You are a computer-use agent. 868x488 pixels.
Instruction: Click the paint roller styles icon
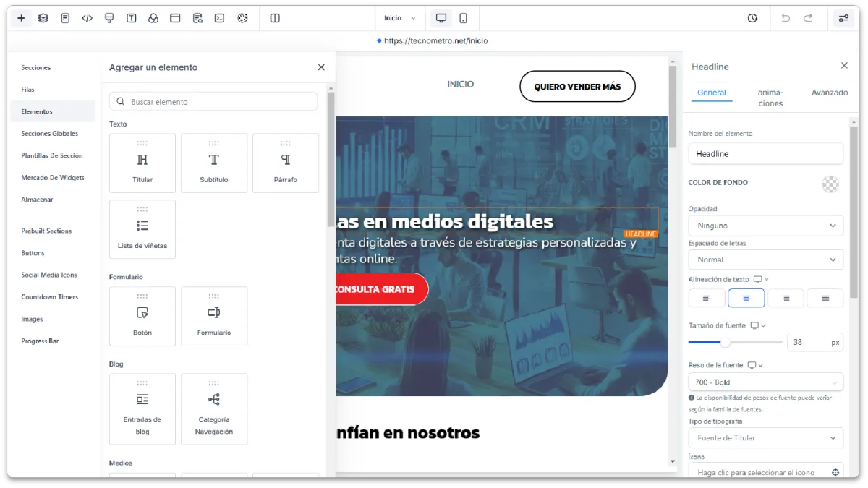tap(109, 18)
